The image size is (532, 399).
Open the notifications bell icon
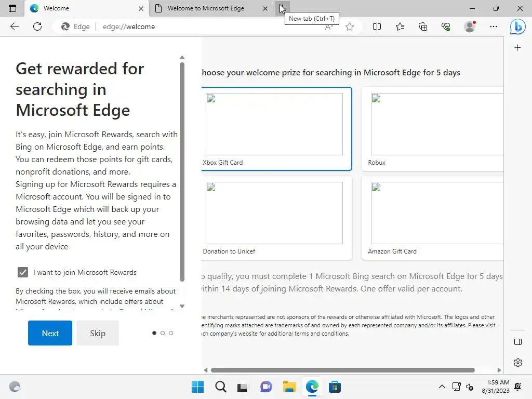point(518,387)
